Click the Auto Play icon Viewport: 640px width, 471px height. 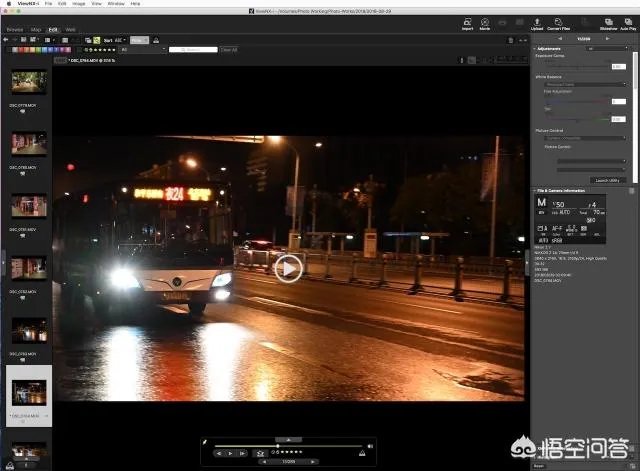point(628,22)
